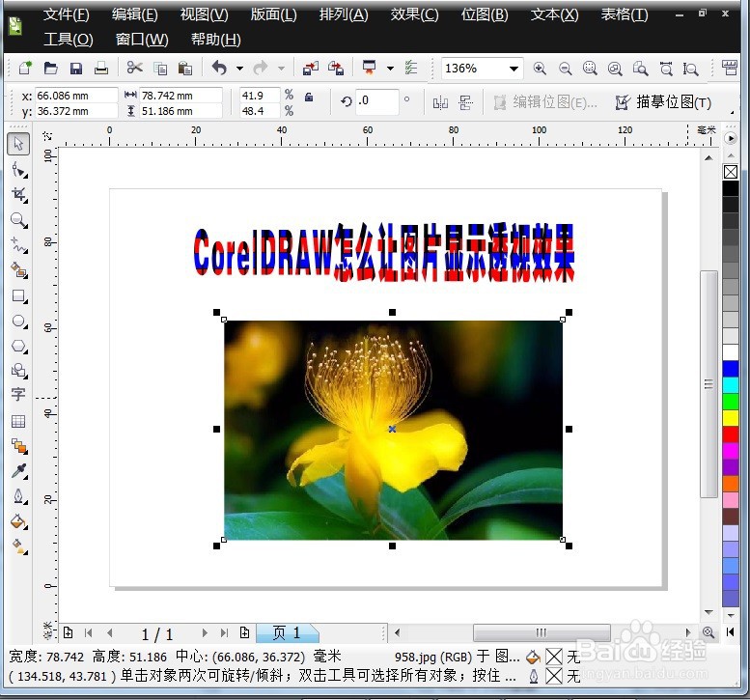The image size is (750, 700).
Task: Create a new document
Action: pos(25,68)
